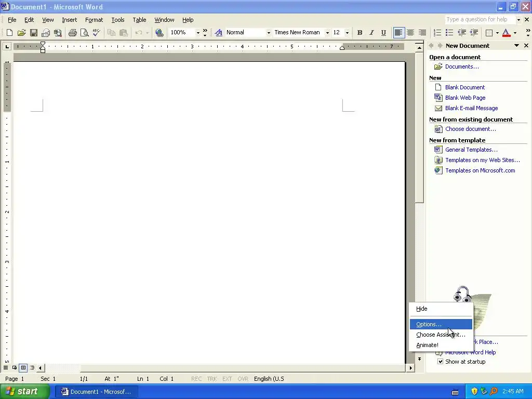Click the Blank Web Page link
The image size is (532, 399).
tap(465, 98)
